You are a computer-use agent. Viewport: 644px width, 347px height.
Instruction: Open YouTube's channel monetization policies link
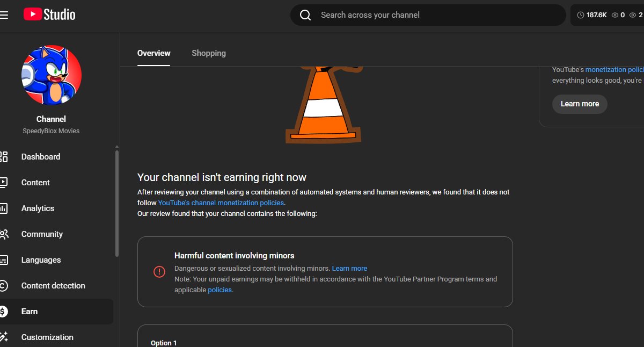(x=221, y=203)
